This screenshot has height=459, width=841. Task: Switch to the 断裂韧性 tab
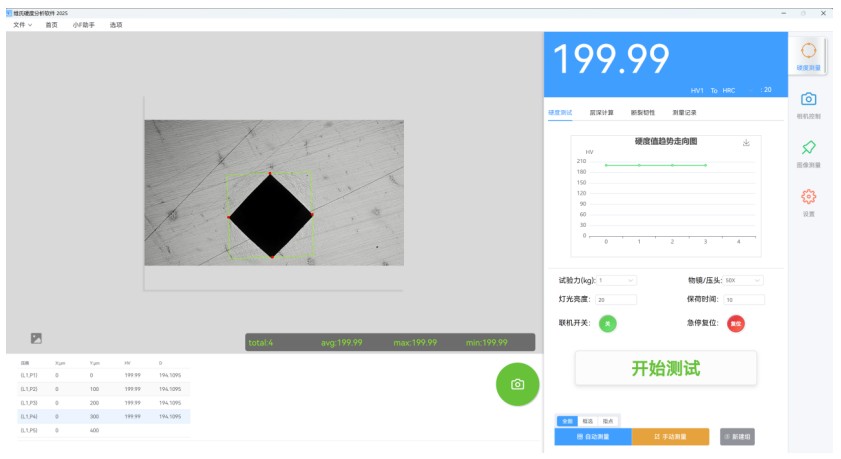point(643,113)
